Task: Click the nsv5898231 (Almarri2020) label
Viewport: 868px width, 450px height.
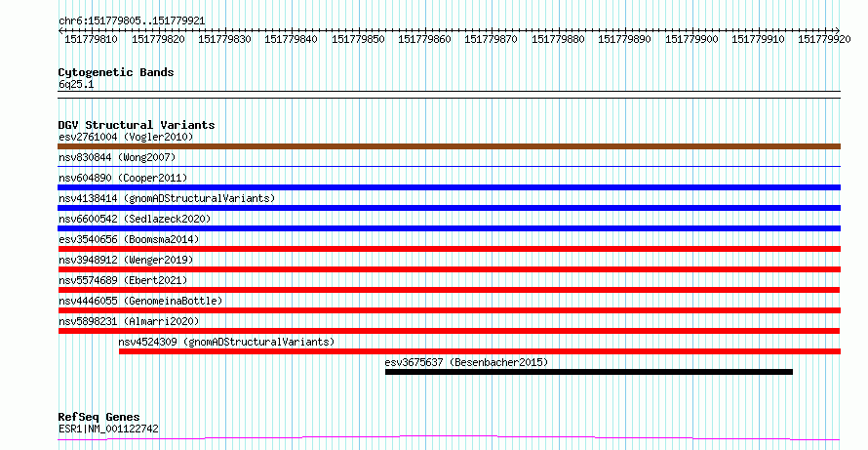Action: tap(129, 321)
